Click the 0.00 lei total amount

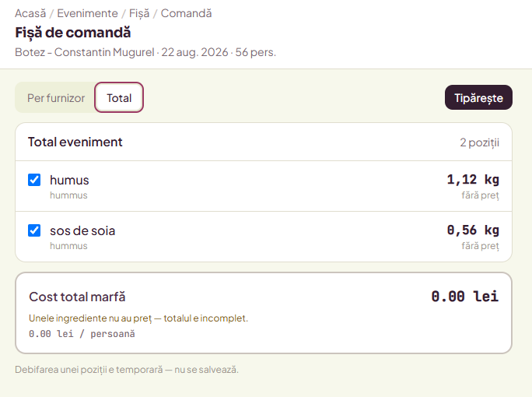pyautogui.click(x=465, y=296)
